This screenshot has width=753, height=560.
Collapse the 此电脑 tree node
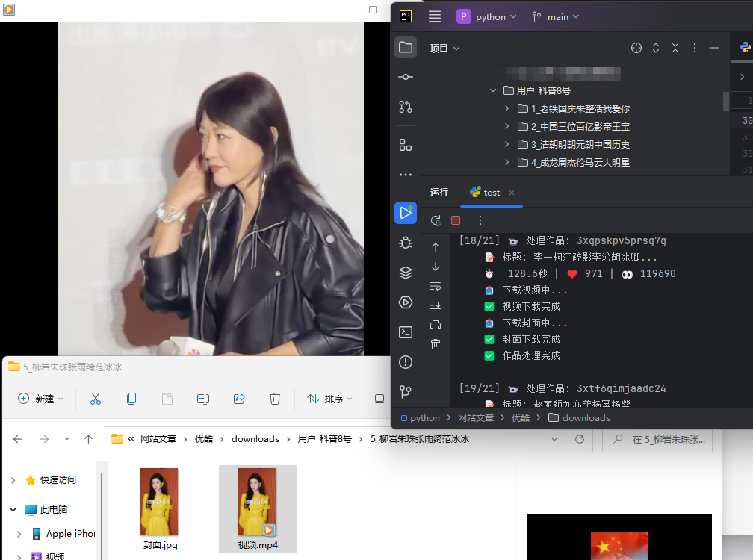click(13, 510)
